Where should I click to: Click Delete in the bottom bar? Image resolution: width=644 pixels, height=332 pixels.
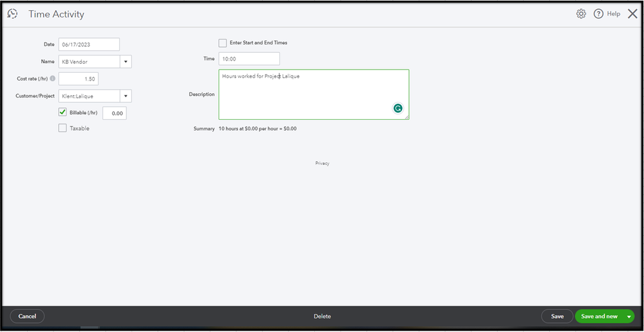point(323,317)
